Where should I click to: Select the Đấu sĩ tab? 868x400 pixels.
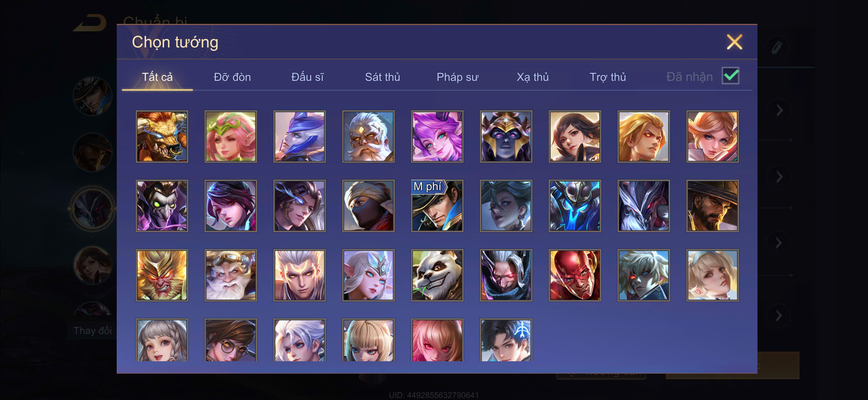pos(307,77)
